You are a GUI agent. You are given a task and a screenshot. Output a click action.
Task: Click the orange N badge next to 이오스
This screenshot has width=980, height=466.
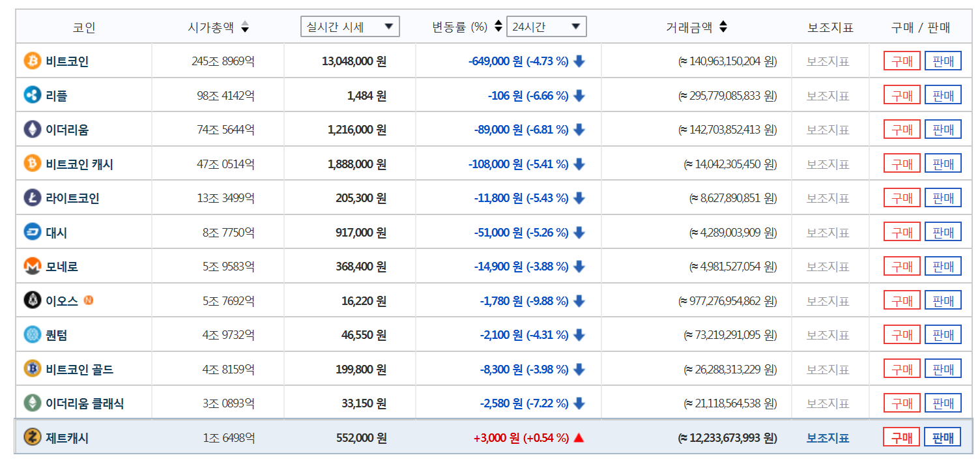[89, 300]
